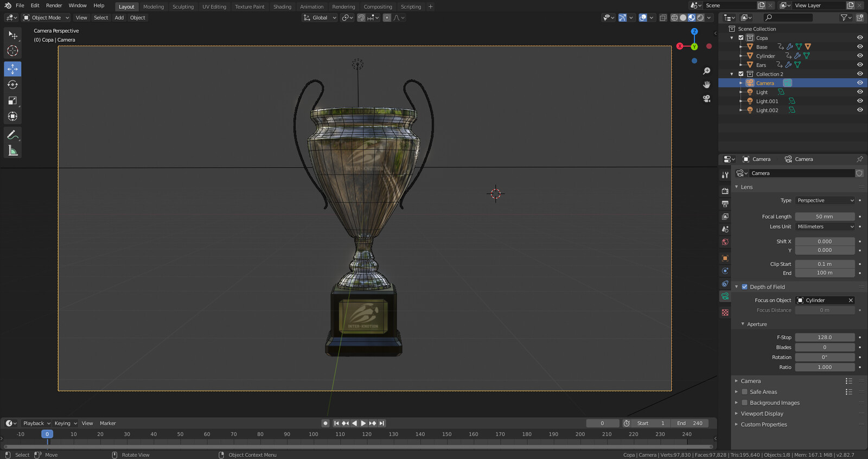Screen dimensions: 868x459
Task: Open the Render menu
Action: 54,5
